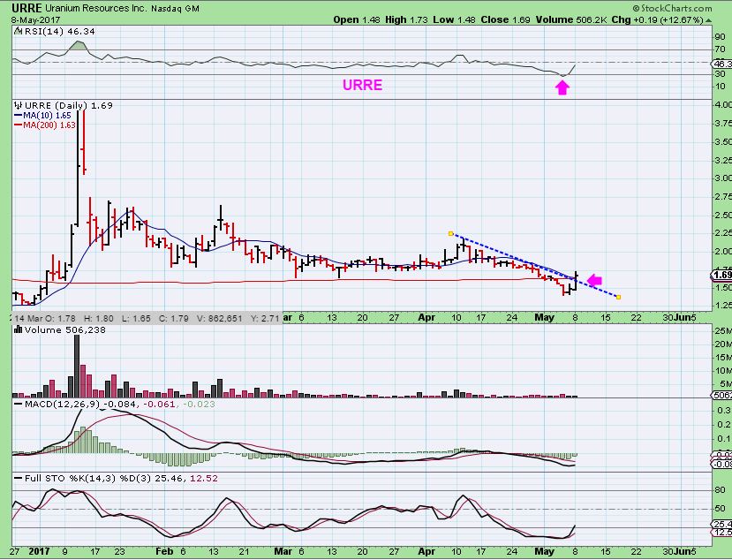Click the 25.4 stochastic %K value tag

pos(721,525)
